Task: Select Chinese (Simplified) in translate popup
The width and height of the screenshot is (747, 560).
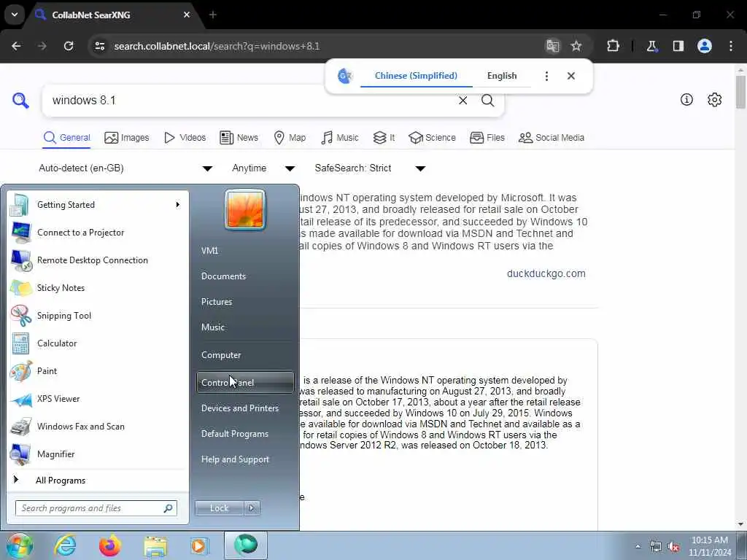Action: point(416,76)
